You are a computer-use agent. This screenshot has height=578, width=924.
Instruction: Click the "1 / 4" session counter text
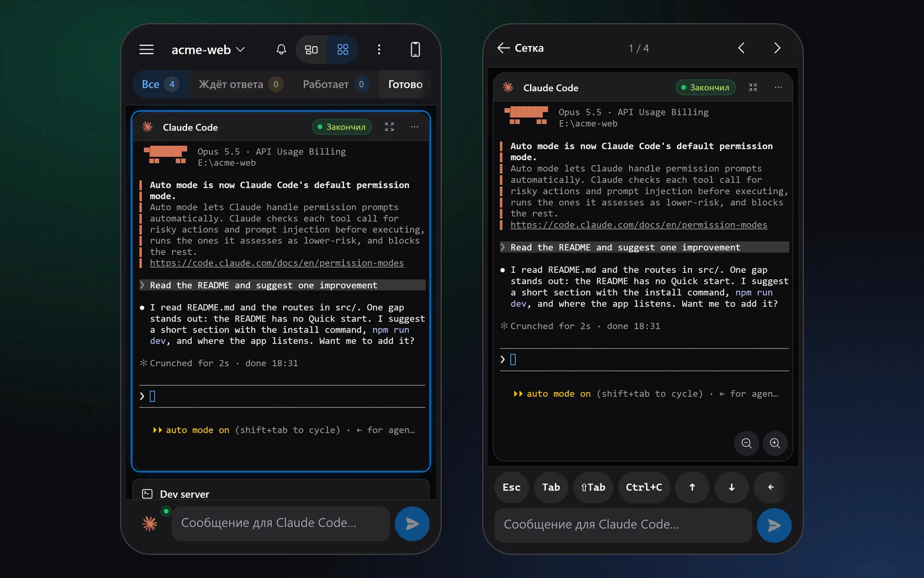[639, 48]
